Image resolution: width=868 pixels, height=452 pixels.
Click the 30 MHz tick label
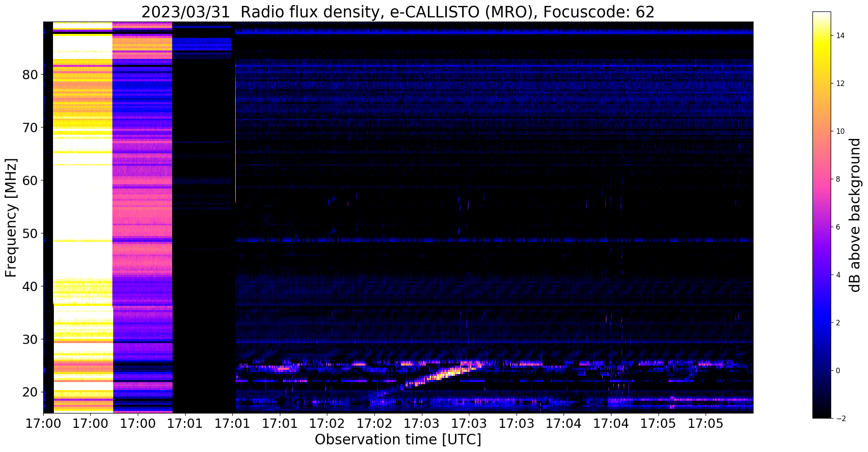30,339
